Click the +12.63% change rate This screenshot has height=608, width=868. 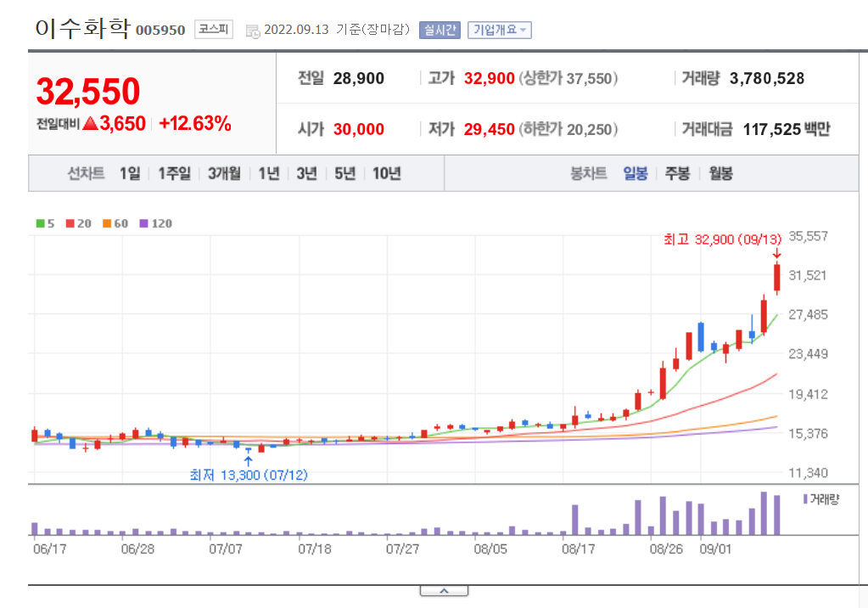(195, 123)
